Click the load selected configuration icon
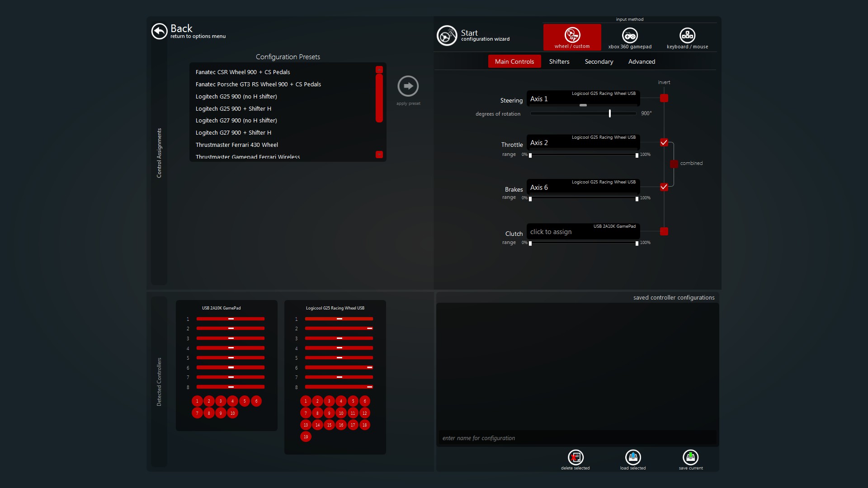 click(x=633, y=457)
